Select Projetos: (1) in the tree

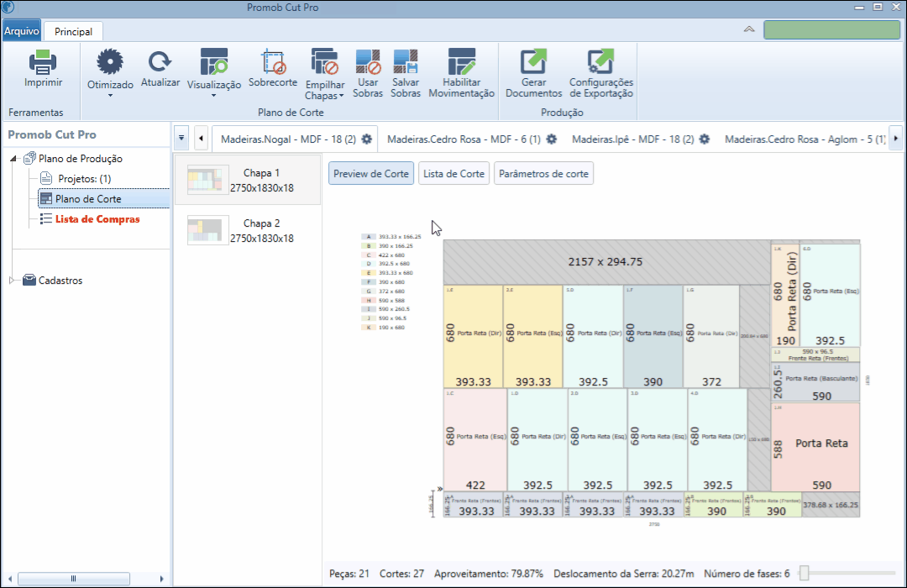click(x=85, y=179)
